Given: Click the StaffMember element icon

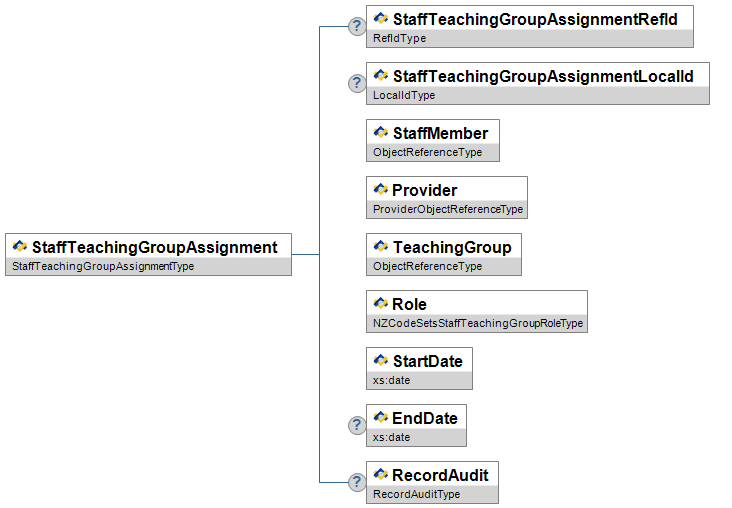Looking at the screenshot, I should (380, 133).
